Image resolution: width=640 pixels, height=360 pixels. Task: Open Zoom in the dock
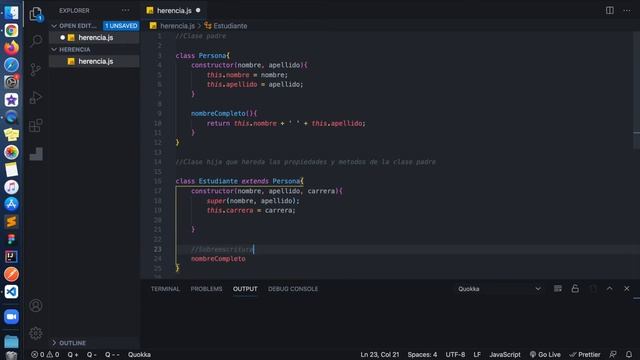(x=11, y=316)
